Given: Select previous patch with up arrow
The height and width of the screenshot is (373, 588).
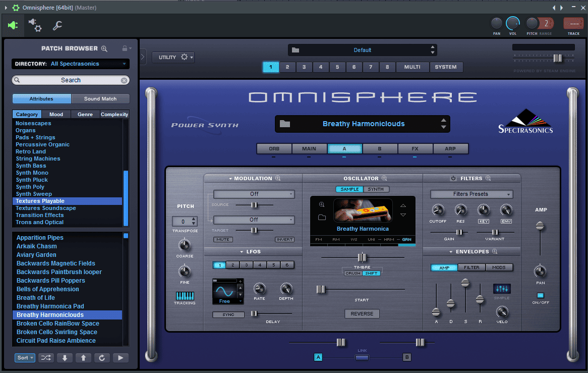Looking at the screenshot, I should click(83, 358).
